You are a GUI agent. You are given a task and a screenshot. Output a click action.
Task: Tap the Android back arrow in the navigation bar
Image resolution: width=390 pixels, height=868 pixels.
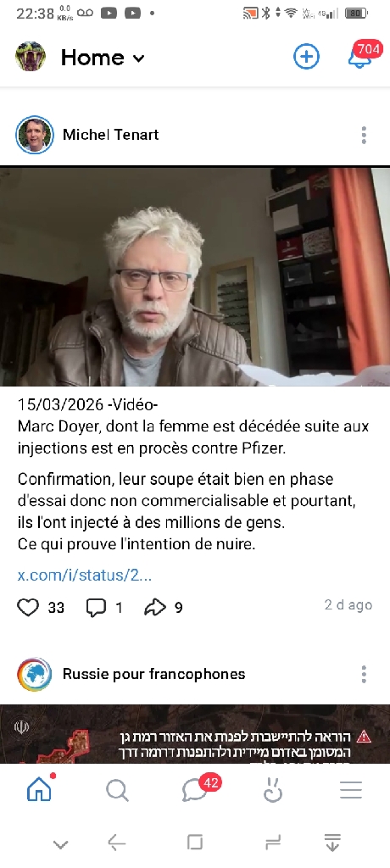116,843
